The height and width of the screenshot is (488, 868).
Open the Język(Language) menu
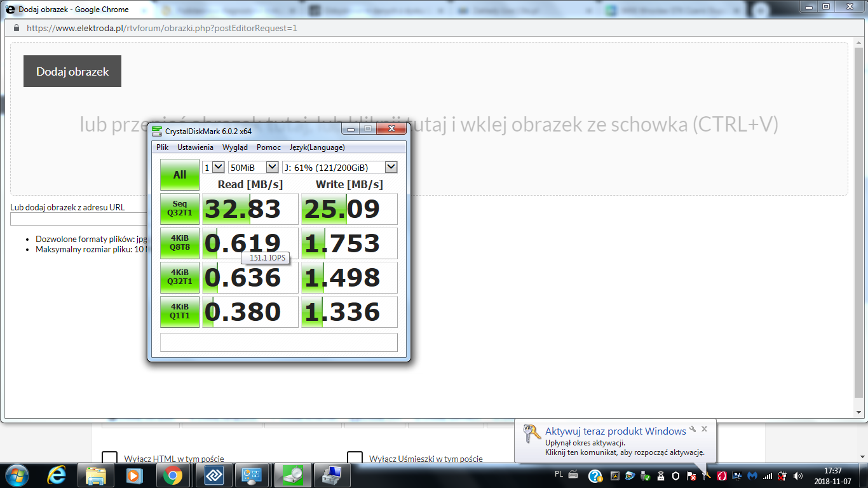tap(317, 147)
